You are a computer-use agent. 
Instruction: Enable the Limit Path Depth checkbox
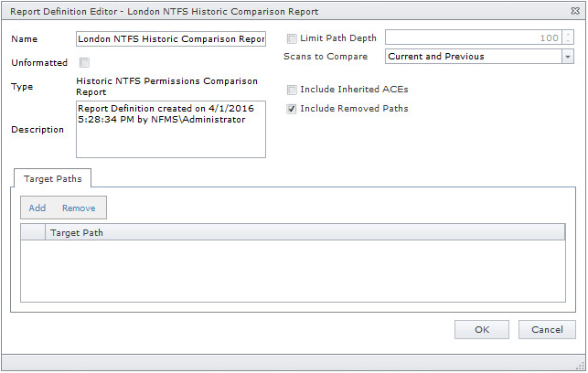pyautogui.click(x=292, y=38)
